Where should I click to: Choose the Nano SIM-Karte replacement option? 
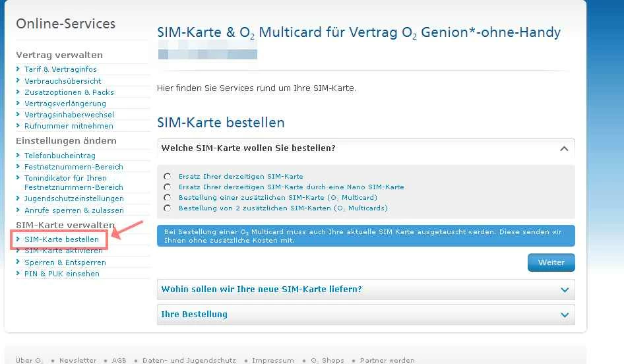tap(167, 187)
